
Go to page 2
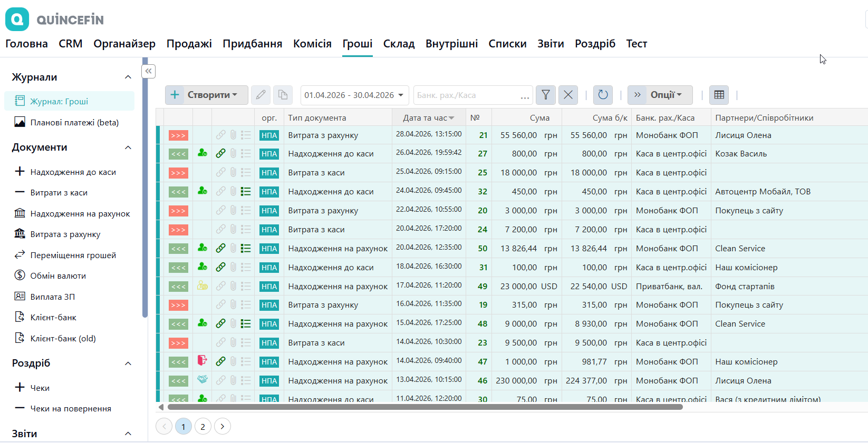202,426
